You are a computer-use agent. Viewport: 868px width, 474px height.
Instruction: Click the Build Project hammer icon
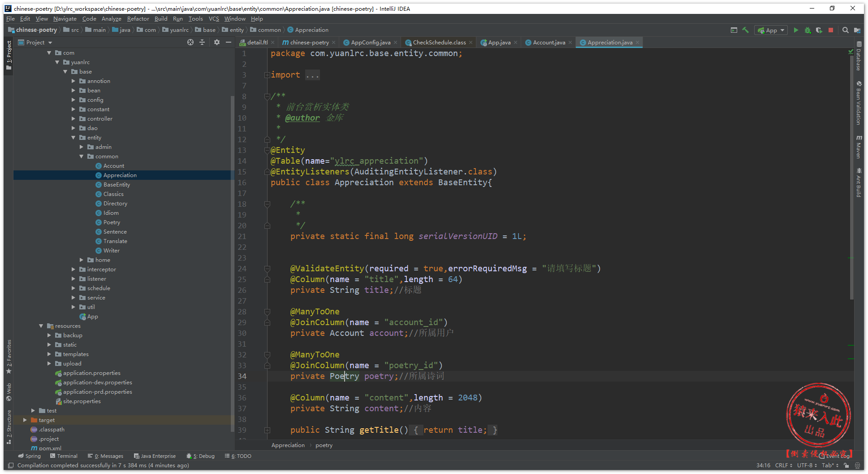(746, 30)
